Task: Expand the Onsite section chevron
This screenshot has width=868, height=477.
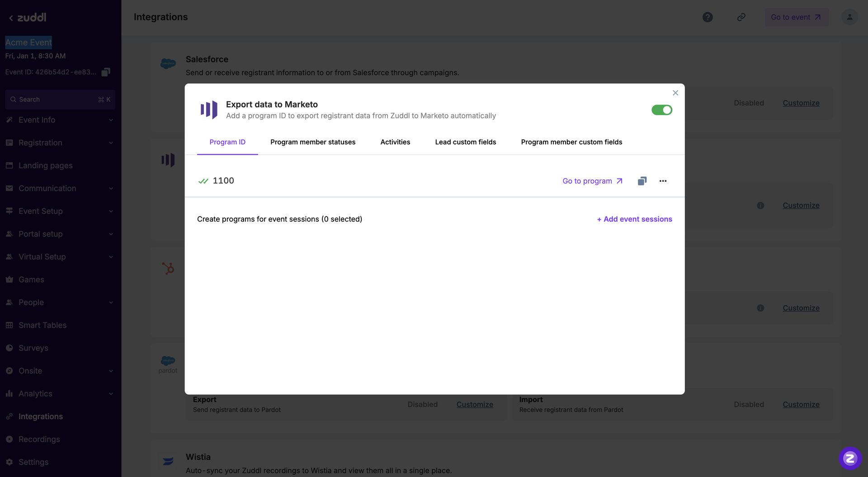Action: (x=111, y=371)
